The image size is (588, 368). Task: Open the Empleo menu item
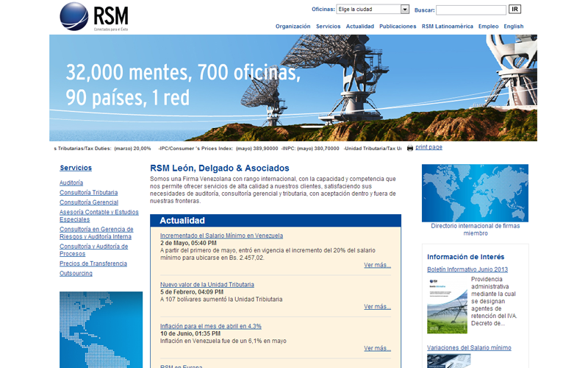click(488, 26)
